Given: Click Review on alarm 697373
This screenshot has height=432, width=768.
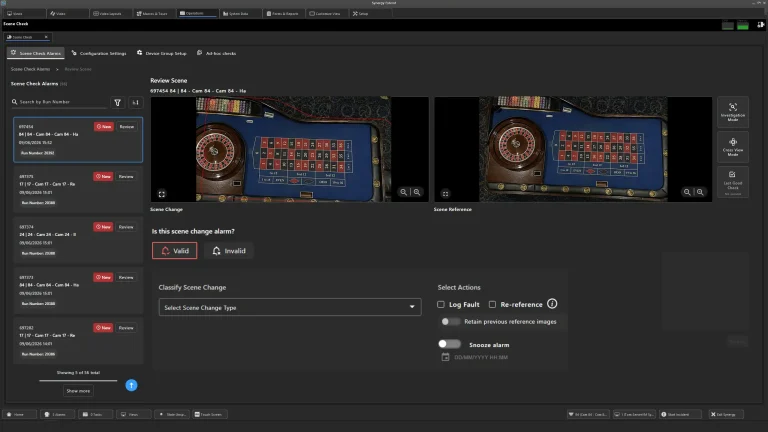Looking at the screenshot, I should (126, 277).
